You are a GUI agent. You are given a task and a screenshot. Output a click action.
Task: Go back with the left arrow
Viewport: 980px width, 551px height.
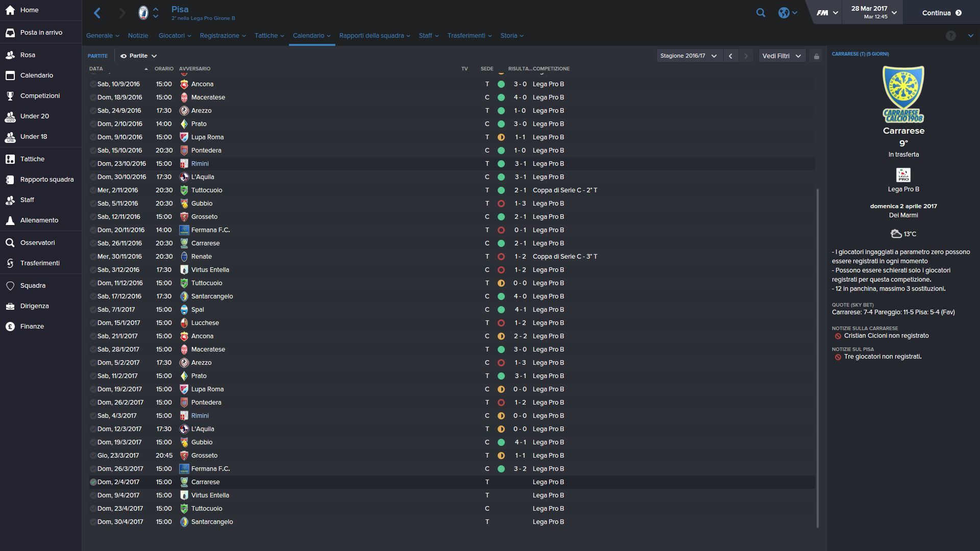click(x=97, y=13)
